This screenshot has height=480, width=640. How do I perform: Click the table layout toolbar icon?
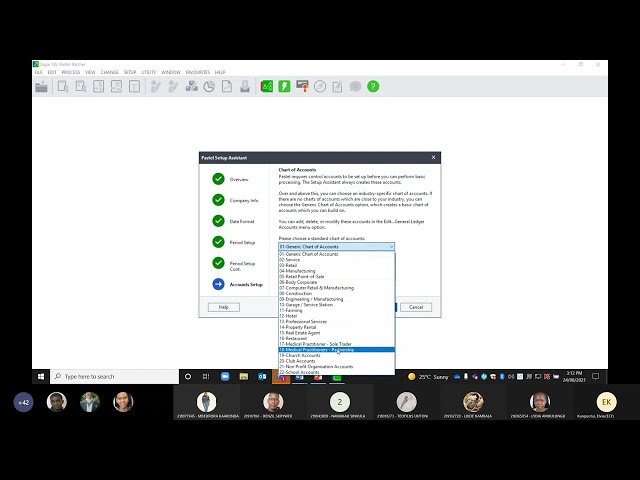tap(134, 87)
